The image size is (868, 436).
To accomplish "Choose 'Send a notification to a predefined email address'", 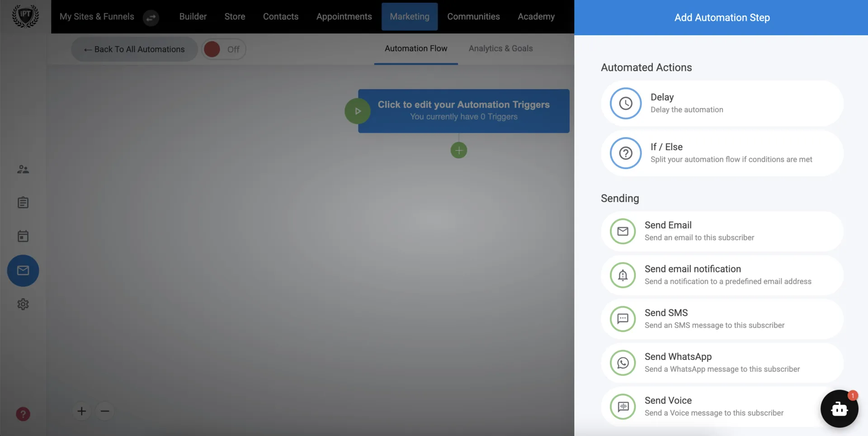I will tap(722, 275).
